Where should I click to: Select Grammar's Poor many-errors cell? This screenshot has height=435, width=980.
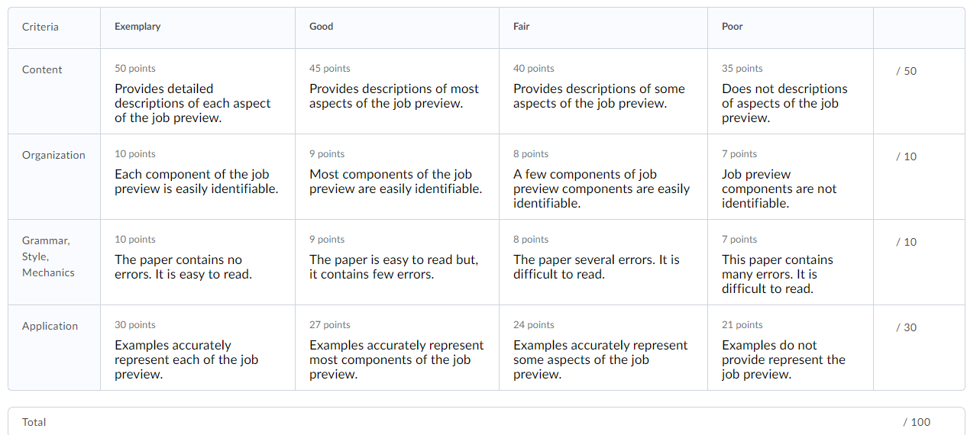[x=791, y=263]
